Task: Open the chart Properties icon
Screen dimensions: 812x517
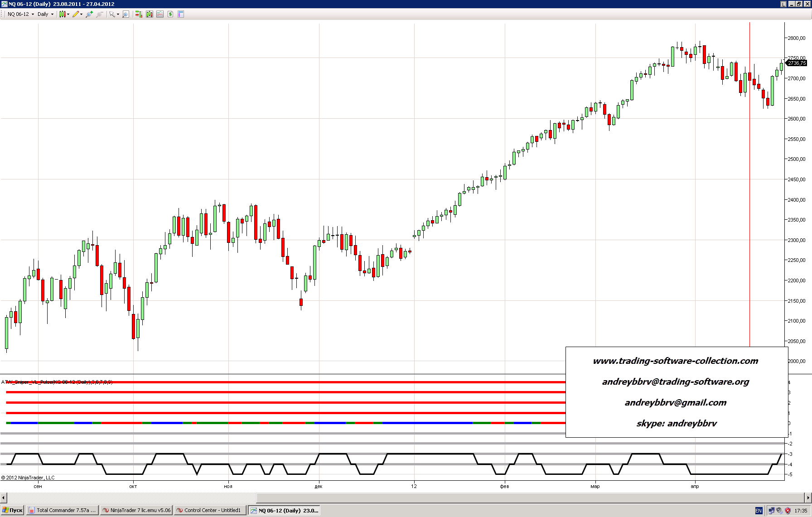Action: click(181, 14)
